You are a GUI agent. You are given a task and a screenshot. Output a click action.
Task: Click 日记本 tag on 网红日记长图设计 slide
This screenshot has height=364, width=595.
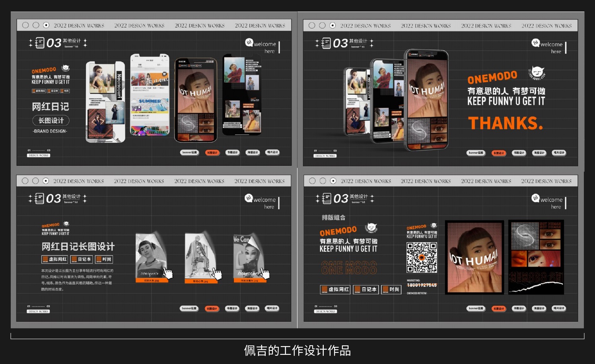pyautogui.click(x=81, y=259)
